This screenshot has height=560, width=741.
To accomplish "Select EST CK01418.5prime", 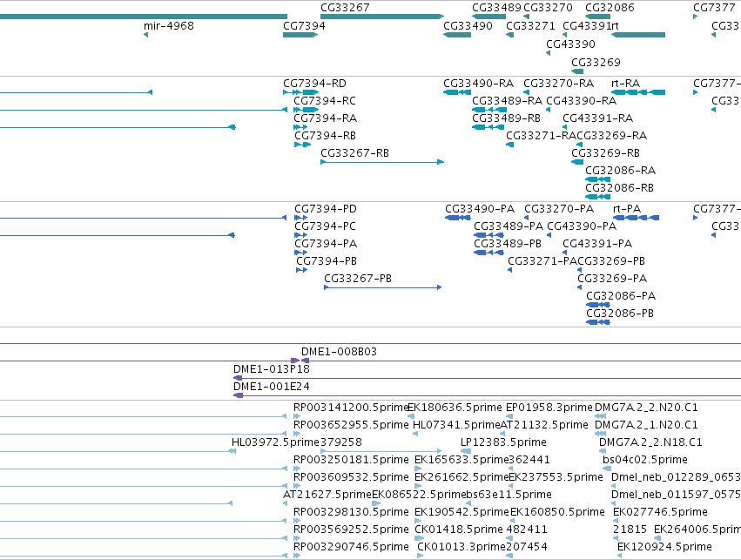I will click(x=458, y=530).
